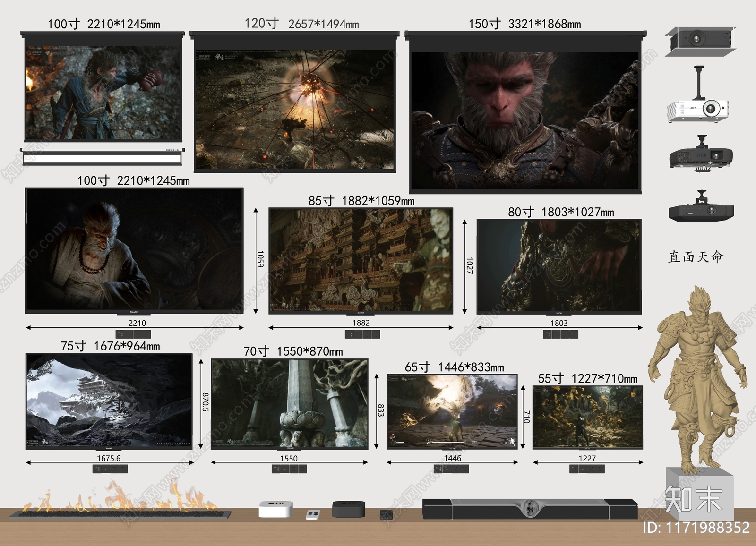Click the flat black ceiling projector
Viewport: 756px width, 546px height.
(x=701, y=206)
